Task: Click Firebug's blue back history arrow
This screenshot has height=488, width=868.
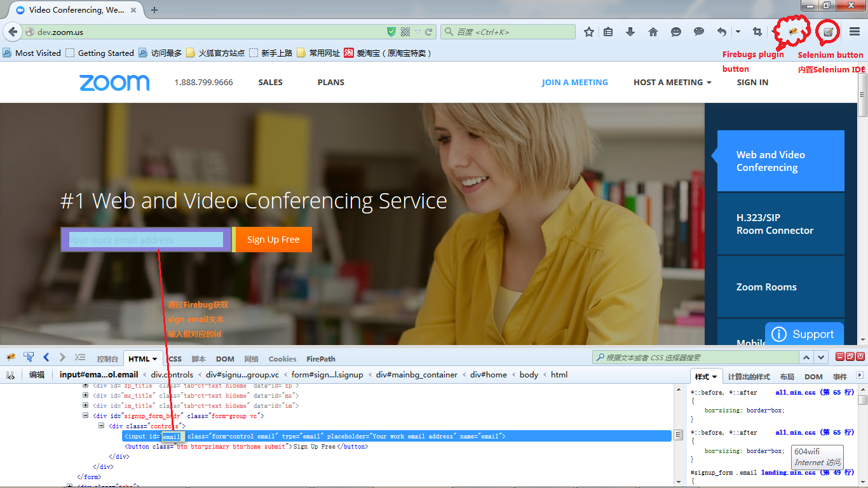Action: [46, 357]
